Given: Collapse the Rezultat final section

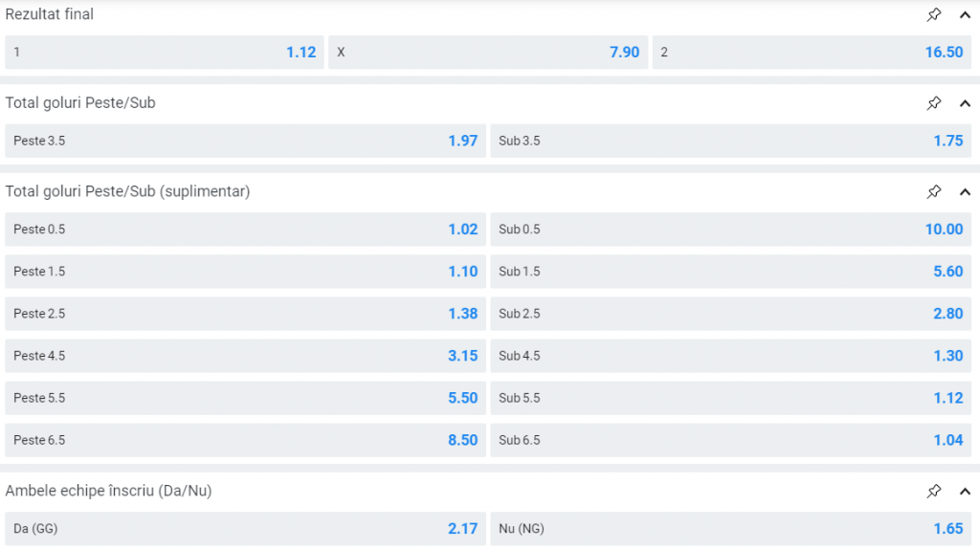Looking at the screenshot, I should click(x=964, y=14).
